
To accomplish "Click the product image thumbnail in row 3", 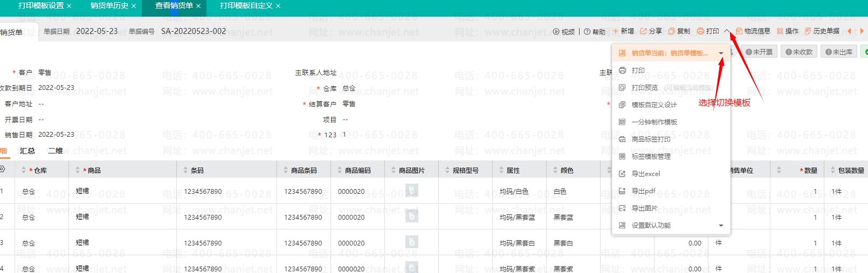I will [411, 242].
